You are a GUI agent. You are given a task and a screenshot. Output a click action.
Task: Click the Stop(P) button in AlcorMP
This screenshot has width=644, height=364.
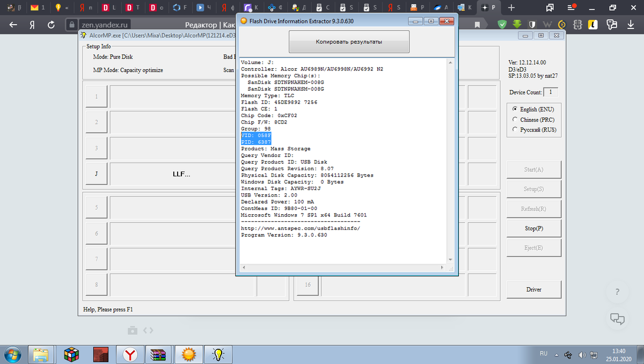pos(534,228)
